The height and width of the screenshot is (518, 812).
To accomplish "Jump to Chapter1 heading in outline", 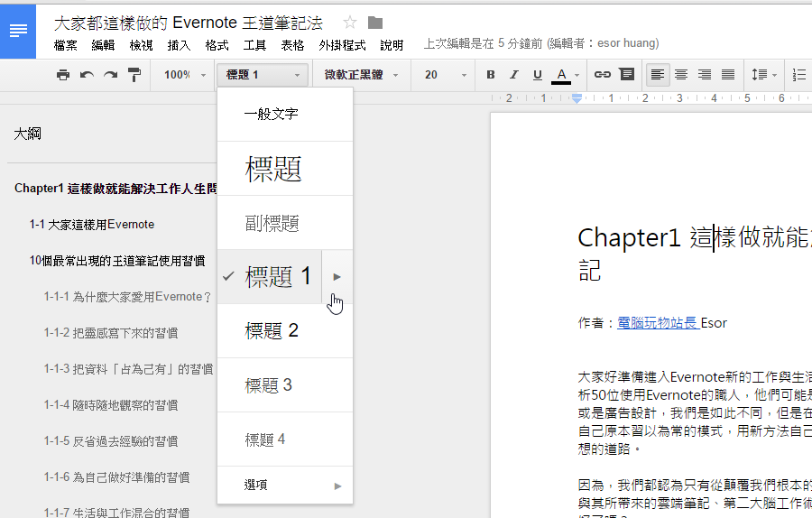I will pyautogui.click(x=115, y=188).
